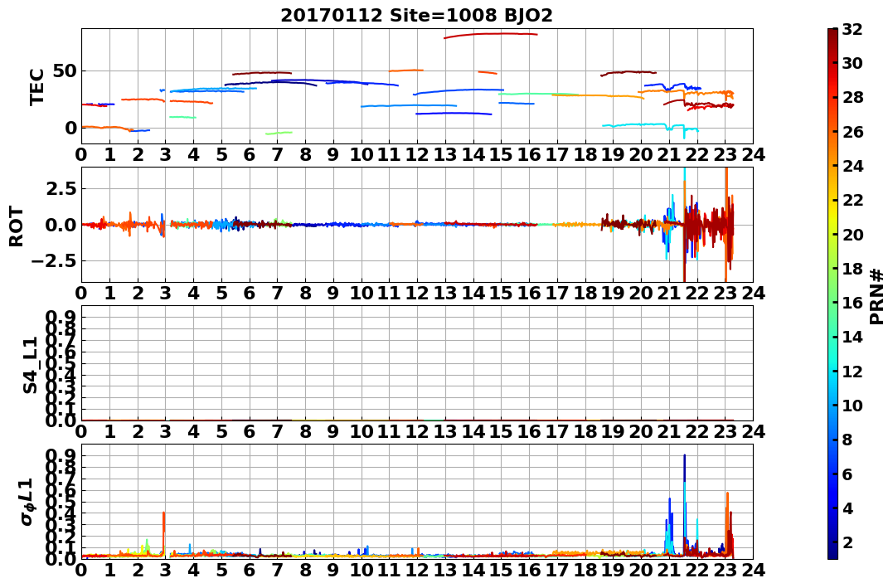Click colorbar tick label "26"
893x588 pixels.
tap(852, 132)
